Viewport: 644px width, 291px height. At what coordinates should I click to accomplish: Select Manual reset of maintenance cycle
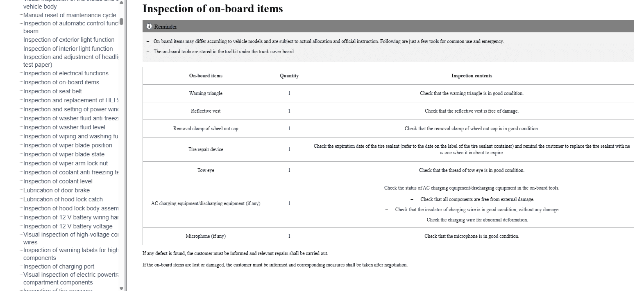pyautogui.click(x=70, y=15)
